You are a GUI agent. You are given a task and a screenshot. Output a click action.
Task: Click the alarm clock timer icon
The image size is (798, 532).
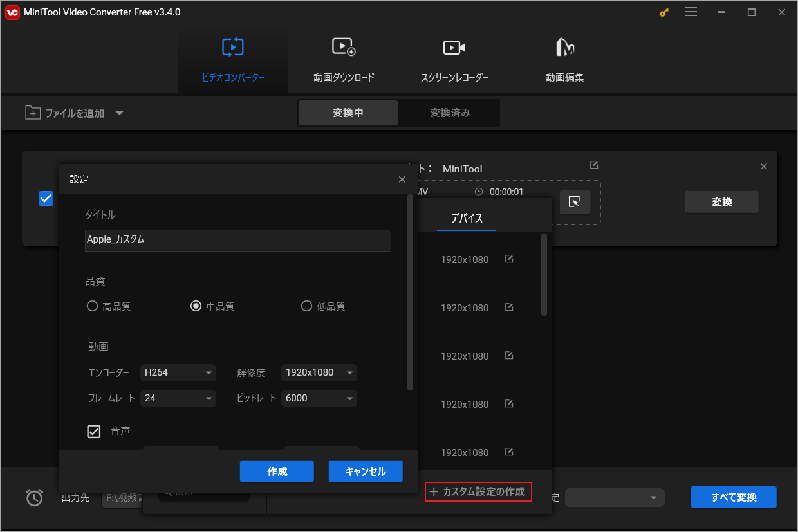pyautogui.click(x=34, y=497)
